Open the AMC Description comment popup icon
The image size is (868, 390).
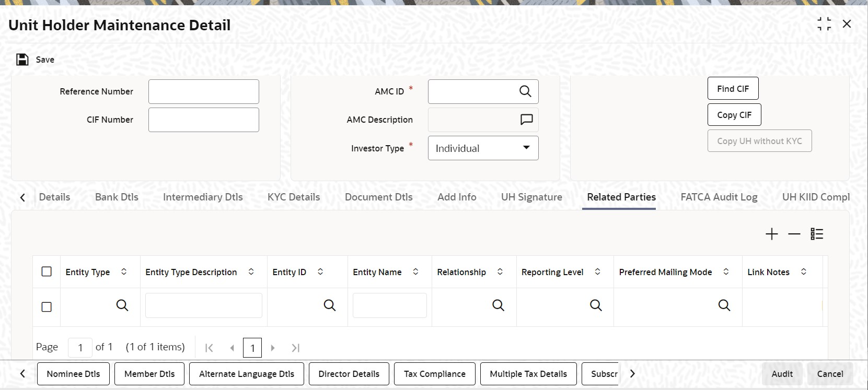tap(526, 120)
